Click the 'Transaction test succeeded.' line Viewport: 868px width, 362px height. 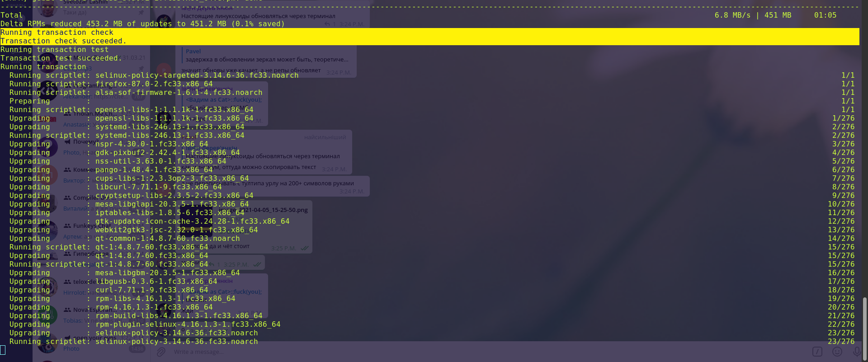point(61,58)
